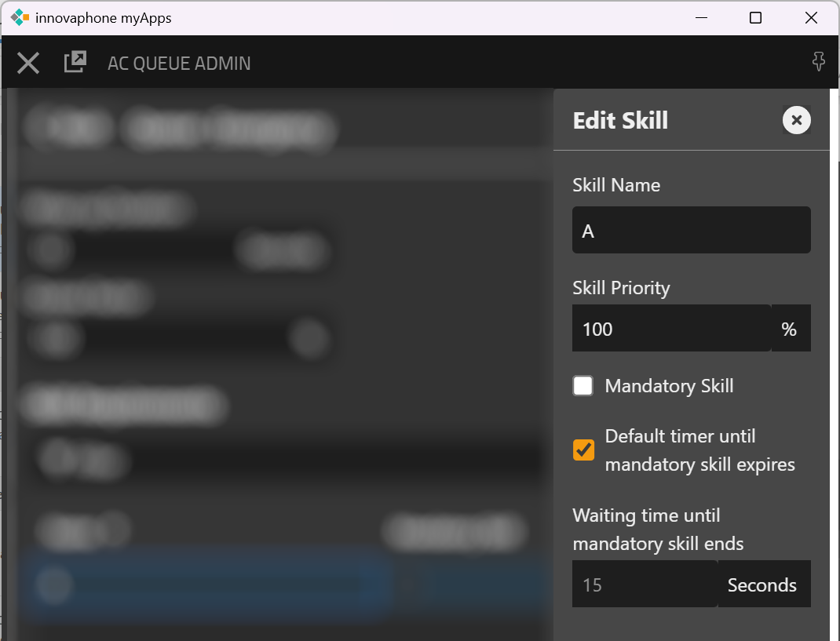
Task: Select the blue highlighted row in blurred background
Action: click(204, 585)
